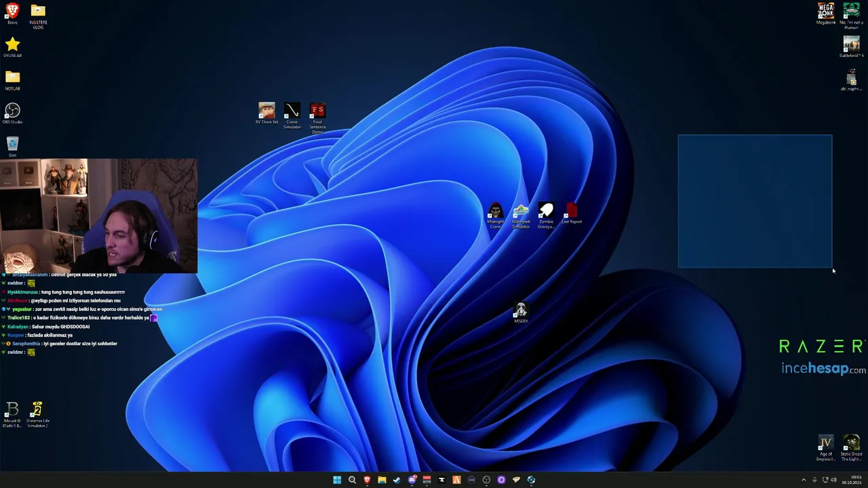868x488 pixels.
Task: Select the Recycle Bin icon
Action: pyautogui.click(x=12, y=146)
